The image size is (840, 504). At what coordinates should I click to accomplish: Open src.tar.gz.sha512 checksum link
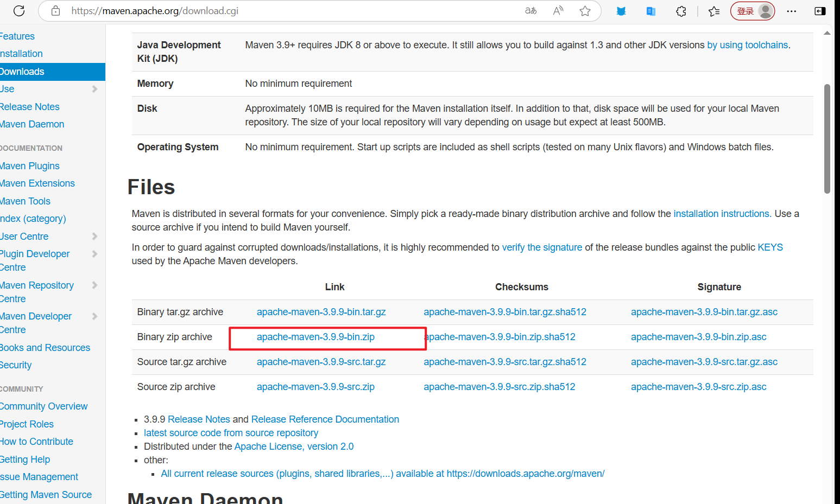click(x=505, y=362)
